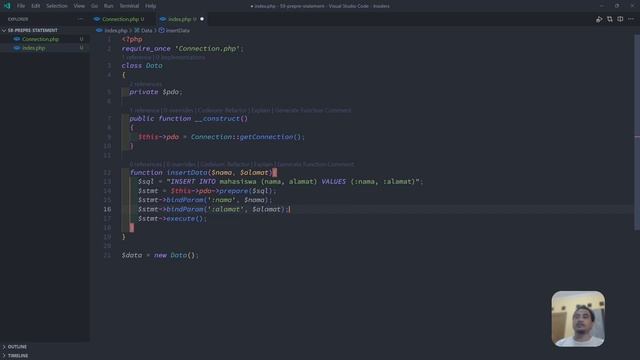Click the Split Editor icon

[620, 19]
